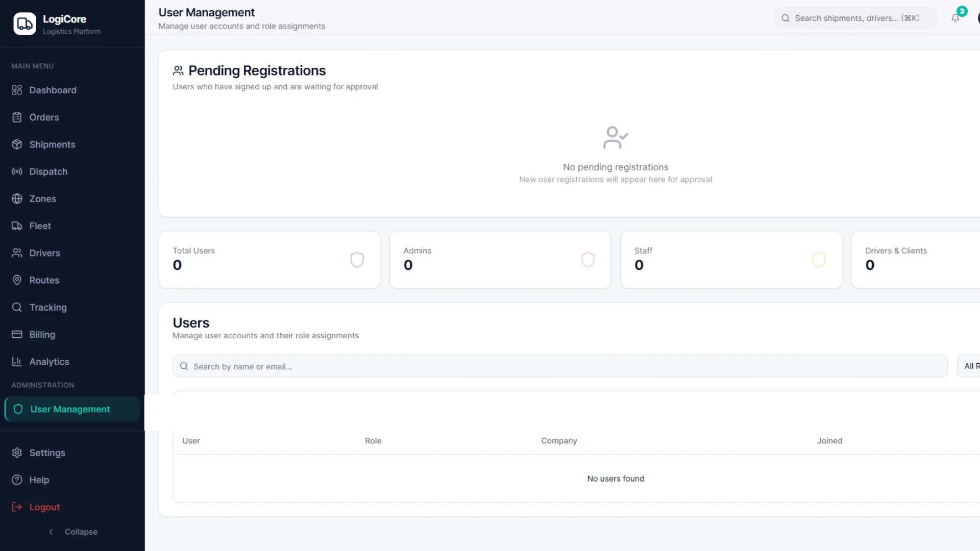
Task: Click the user-check empty state icon
Action: [x=616, y=137]
